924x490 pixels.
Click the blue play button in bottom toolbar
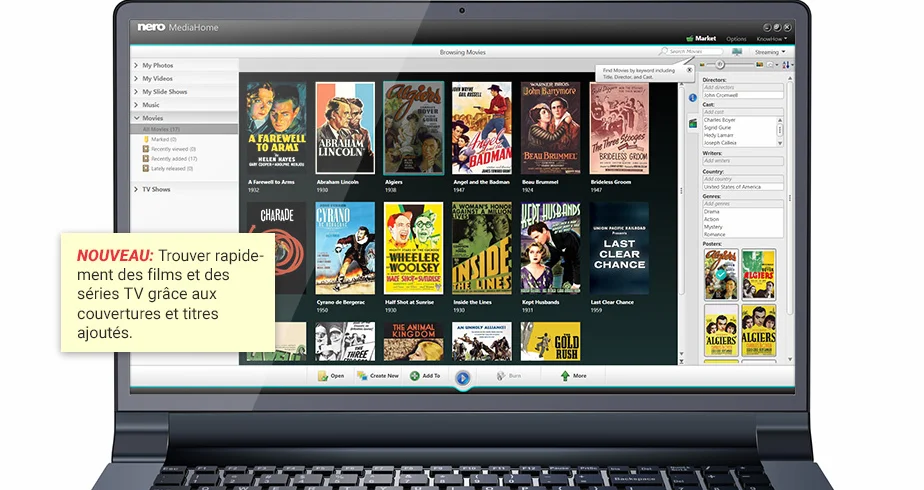pyautogui.click(x=463, y=378)
